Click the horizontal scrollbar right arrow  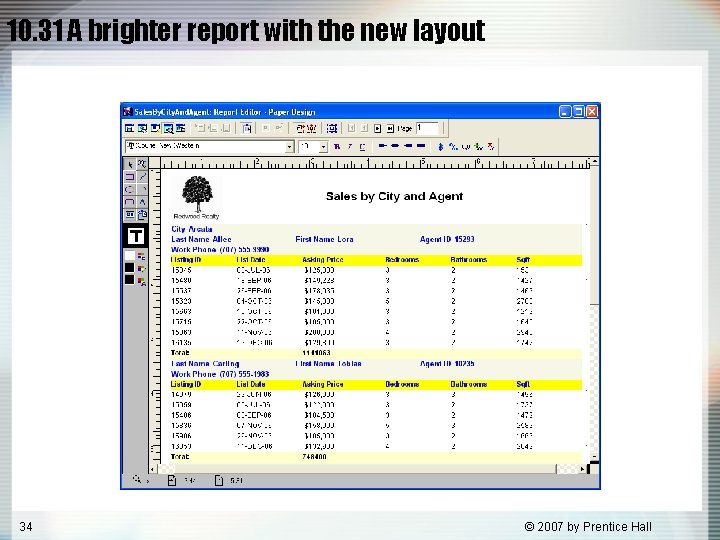tap(582, 469)
